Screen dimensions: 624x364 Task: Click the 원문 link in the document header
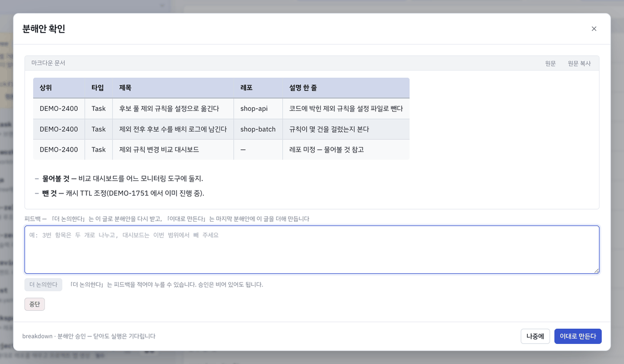(x=551, y=63)
